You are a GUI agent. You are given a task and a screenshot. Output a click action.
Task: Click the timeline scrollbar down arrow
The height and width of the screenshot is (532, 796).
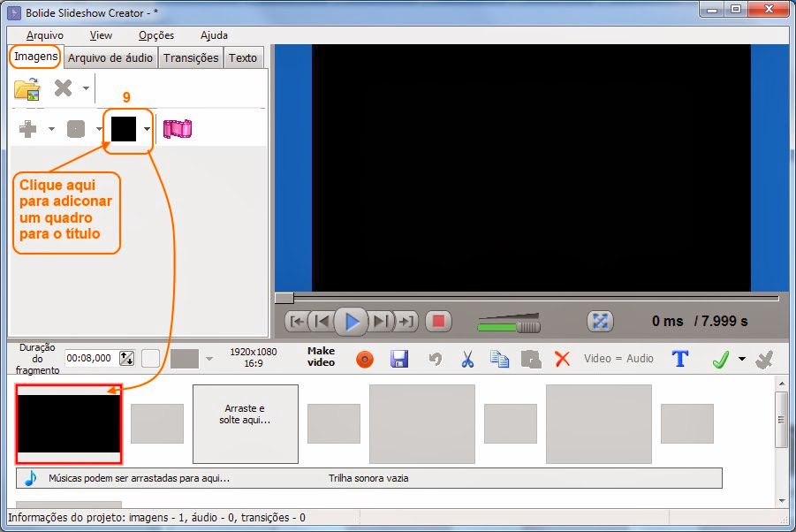click(x=782, y=501)
